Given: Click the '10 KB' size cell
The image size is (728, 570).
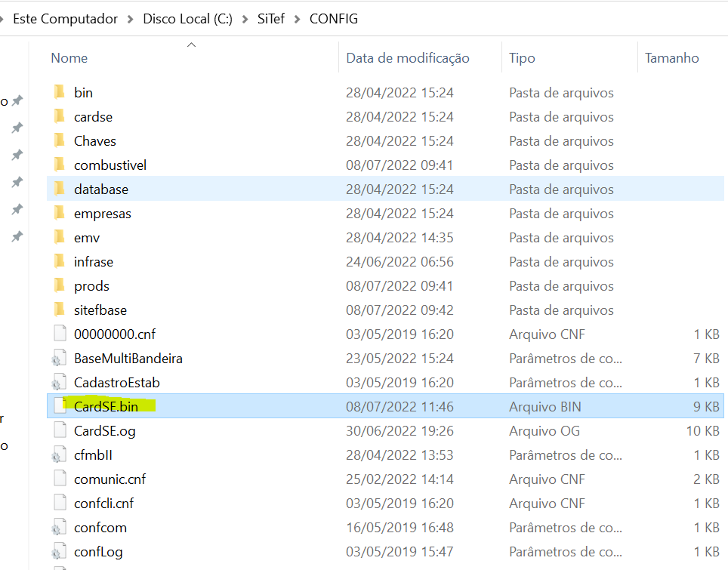Looking at the screenshot, I should tap(703, 431).
